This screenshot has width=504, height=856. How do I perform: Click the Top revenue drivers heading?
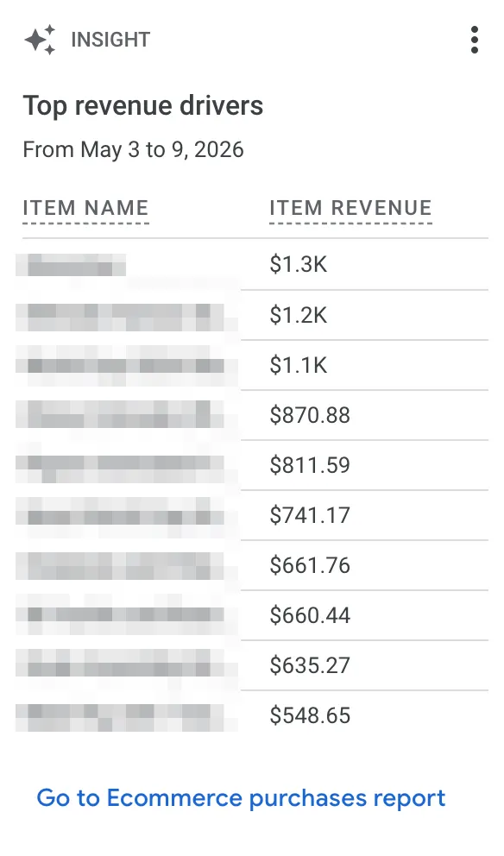[x=143, y=105]
